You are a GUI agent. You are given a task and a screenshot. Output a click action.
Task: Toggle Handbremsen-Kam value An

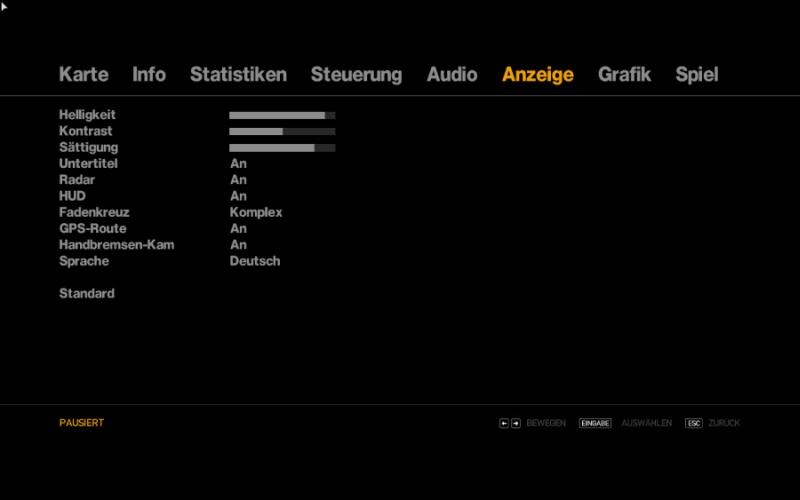[238, 245]
